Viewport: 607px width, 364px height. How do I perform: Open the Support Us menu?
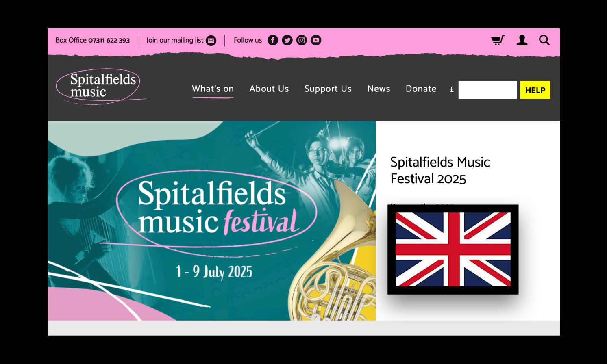click(328, 89)
